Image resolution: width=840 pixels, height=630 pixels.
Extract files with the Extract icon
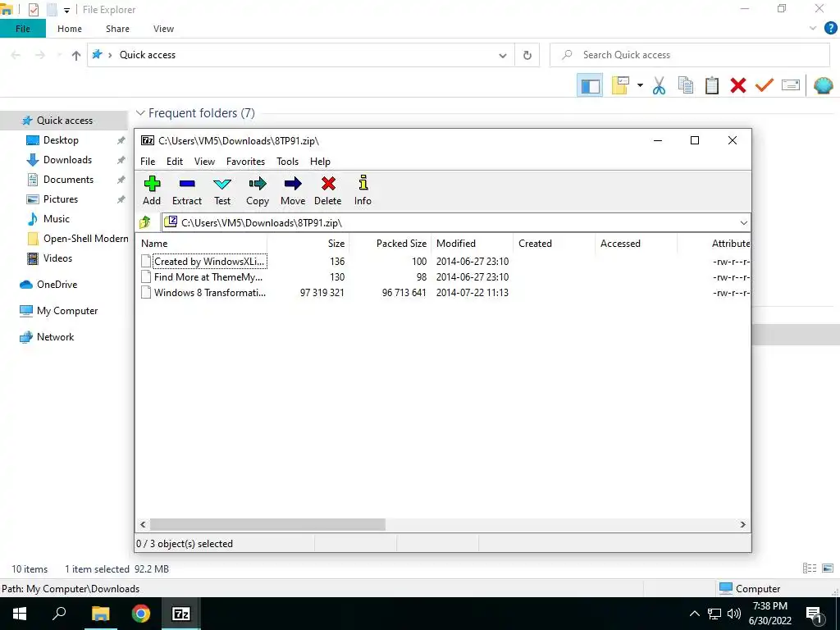(187, 190)
